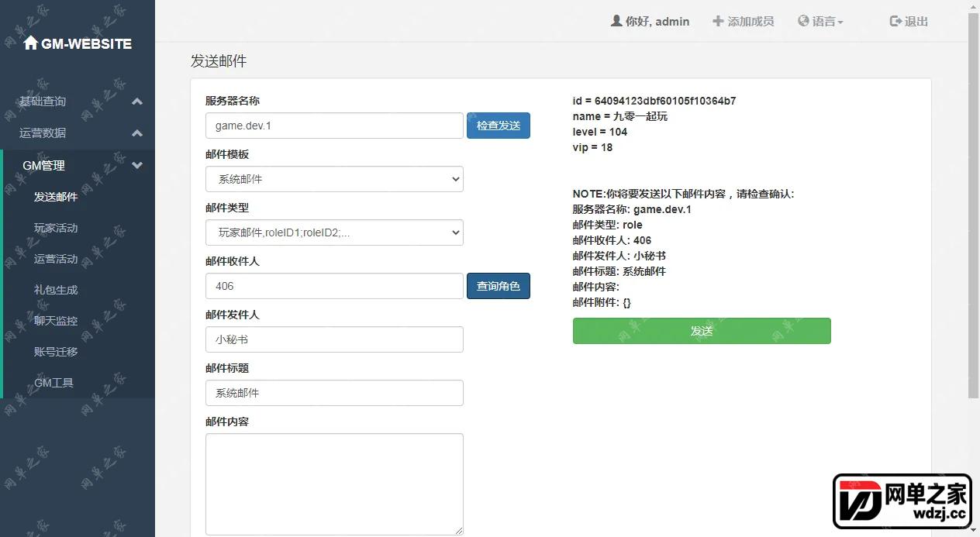Open 聊天监控 sidebar item

click(56, 321)
